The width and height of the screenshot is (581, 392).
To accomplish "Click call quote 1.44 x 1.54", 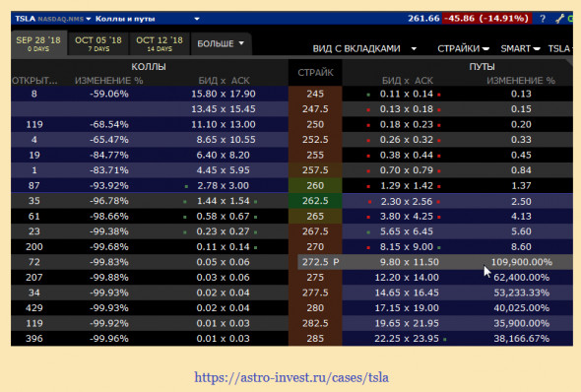I will point(224,201).
